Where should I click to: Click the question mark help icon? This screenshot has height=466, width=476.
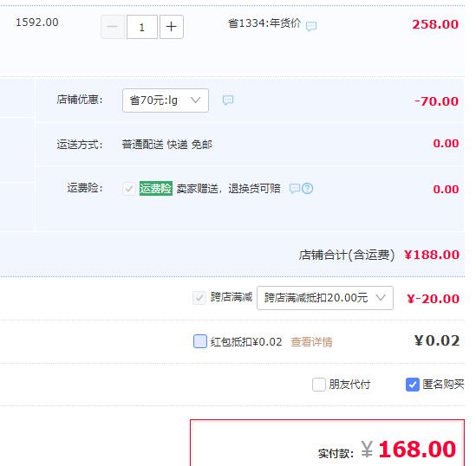pyautogui.click(x=308, y=188)
